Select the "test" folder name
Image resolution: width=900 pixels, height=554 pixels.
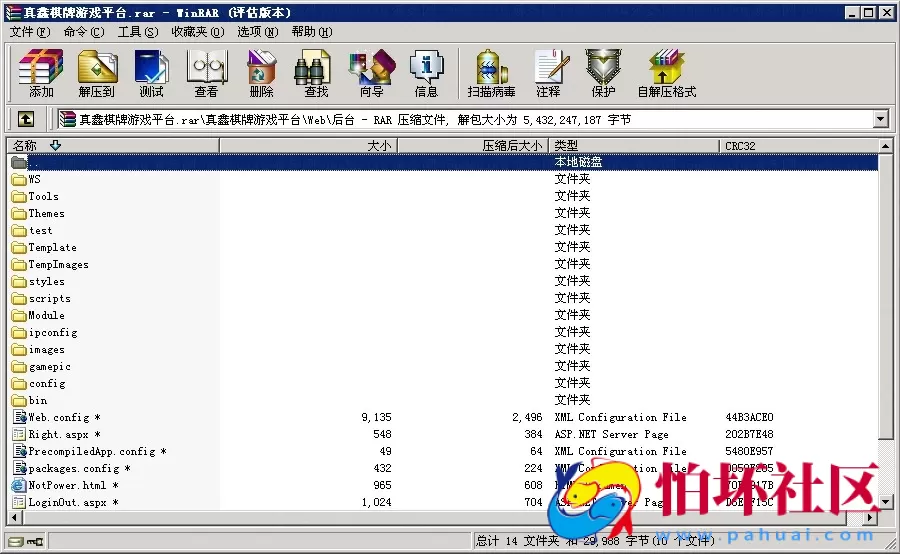41,231
